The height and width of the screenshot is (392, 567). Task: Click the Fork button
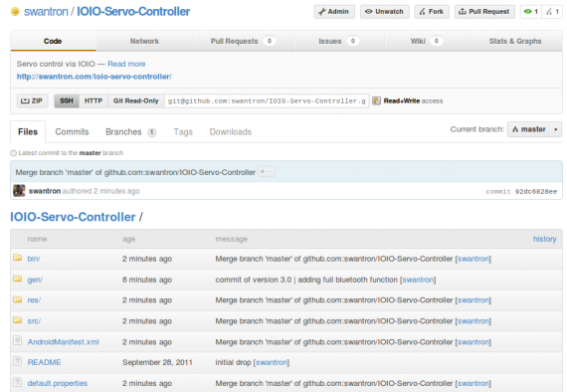coord(432,12)
